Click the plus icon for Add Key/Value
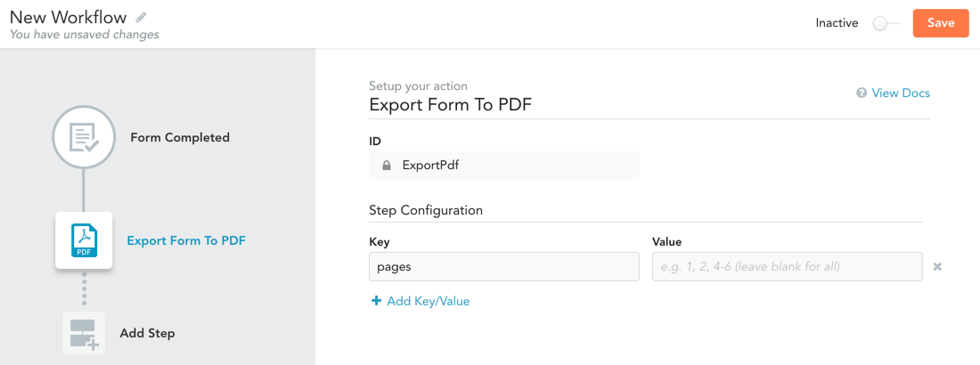 pyautogui.click(x=376, y=302)
